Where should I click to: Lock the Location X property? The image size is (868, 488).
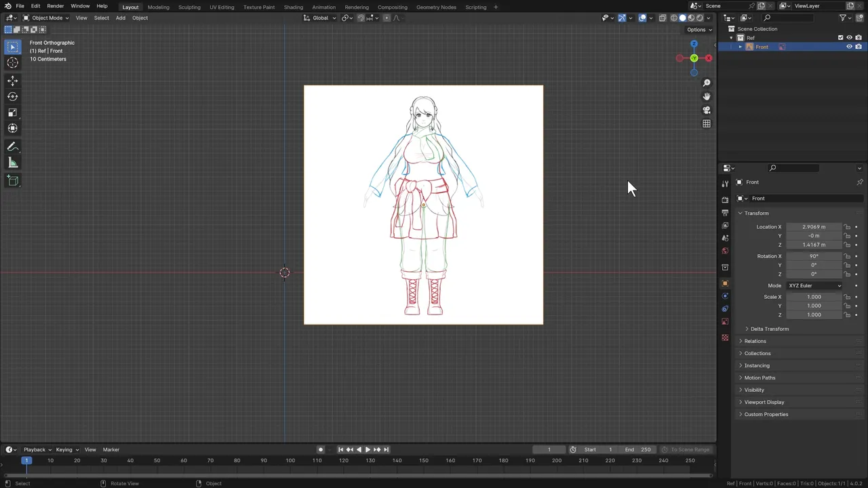847,227
